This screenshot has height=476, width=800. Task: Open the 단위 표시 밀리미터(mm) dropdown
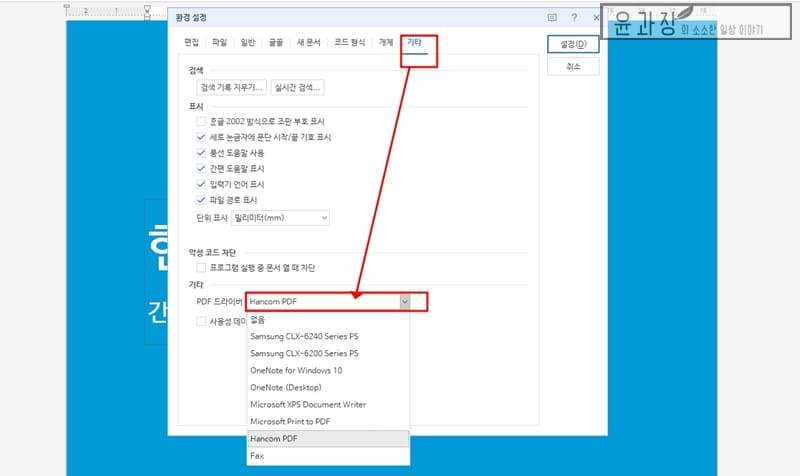(280, 218)
